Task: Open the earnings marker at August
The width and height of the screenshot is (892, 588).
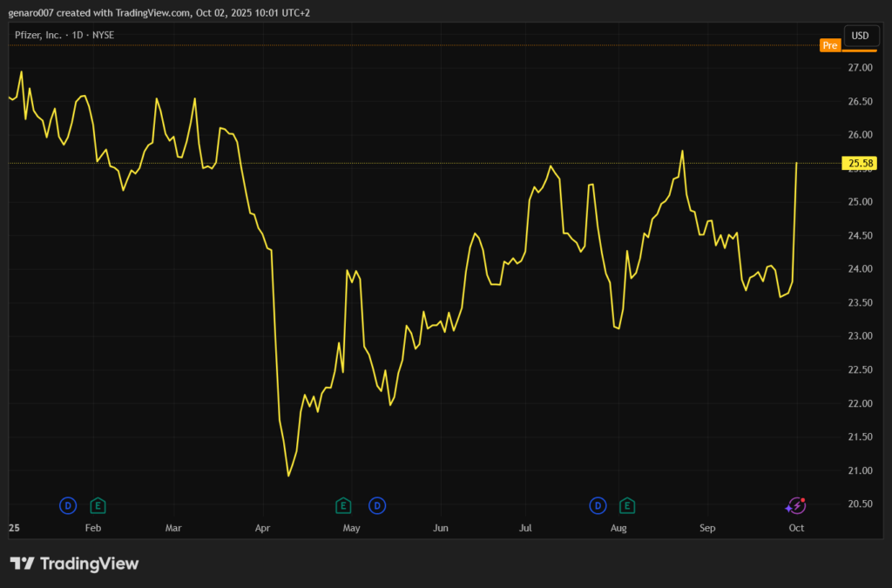Action: tap(626, 505)
